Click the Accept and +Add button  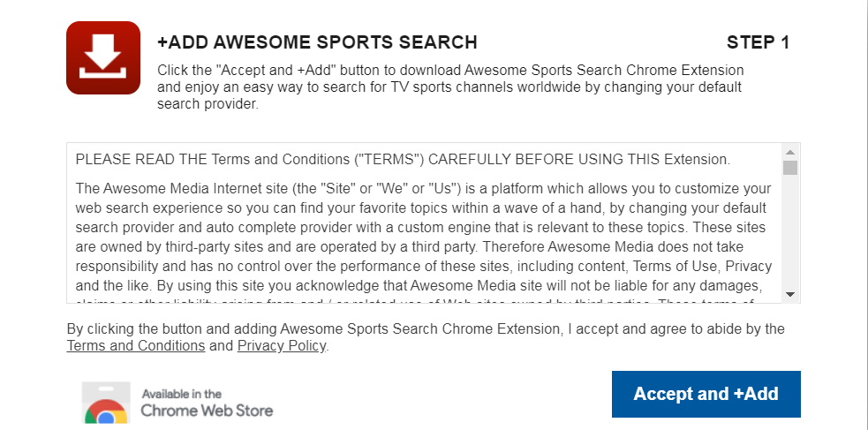(x=706, y=394)
